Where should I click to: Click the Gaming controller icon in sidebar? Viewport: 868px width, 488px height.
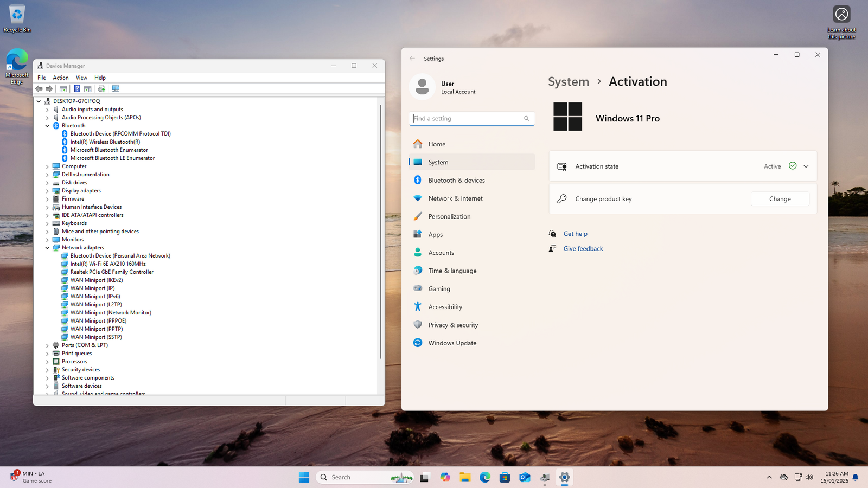(418, 288)
